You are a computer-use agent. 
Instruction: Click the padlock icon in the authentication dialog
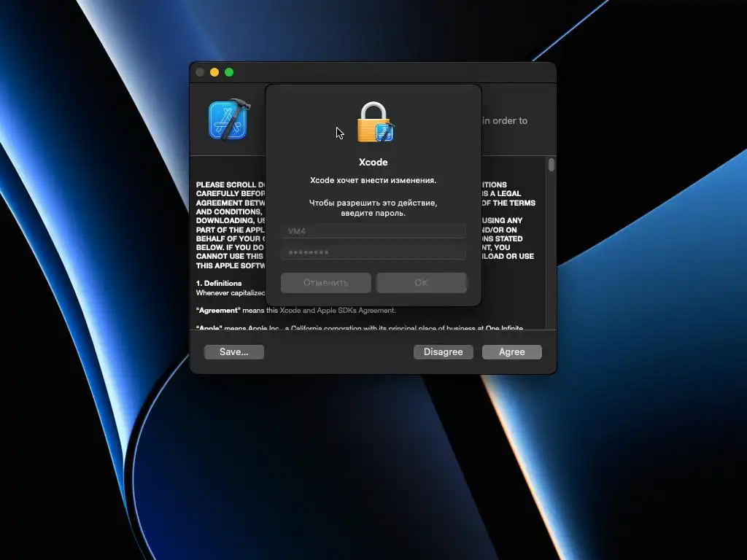pos(376,122)
